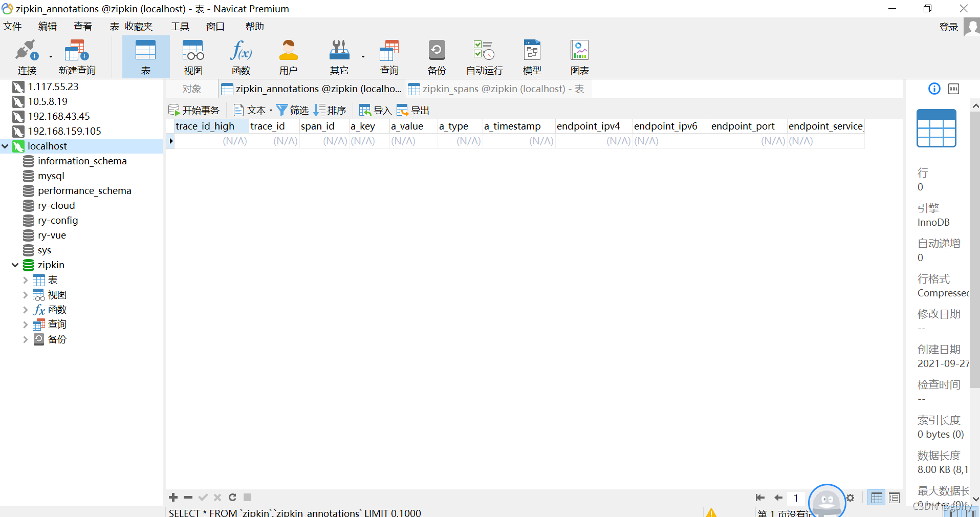The height and width of the screenshot is (517, 980).
Task: Open the View menu in menubar
Action: [x=83, y=27]
